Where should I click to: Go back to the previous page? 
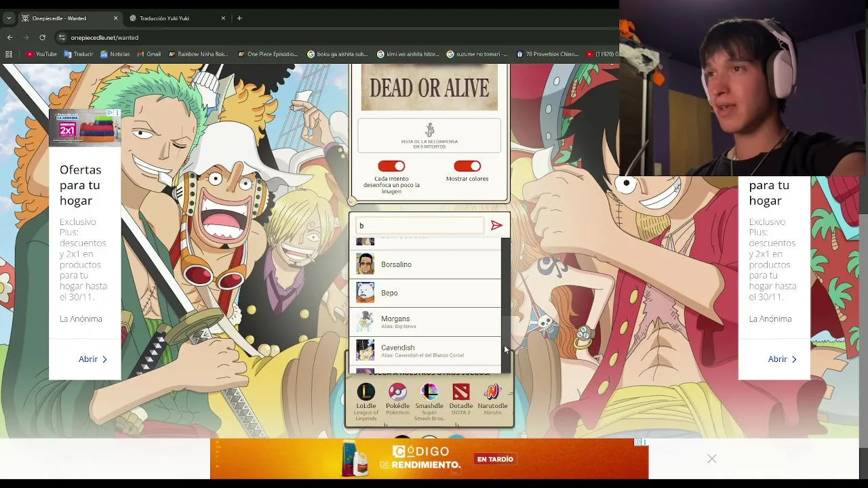pos(9,37)
